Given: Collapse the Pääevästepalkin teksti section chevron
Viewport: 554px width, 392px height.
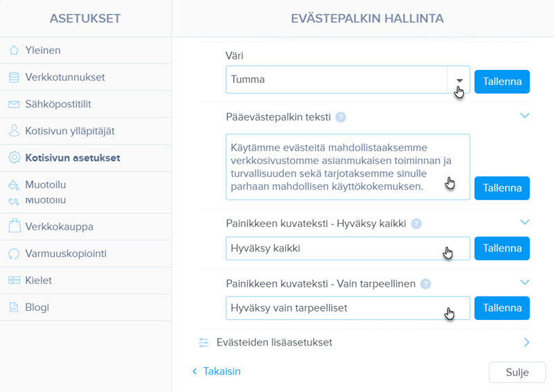Looking at the screenshot, I should [524, 116].
